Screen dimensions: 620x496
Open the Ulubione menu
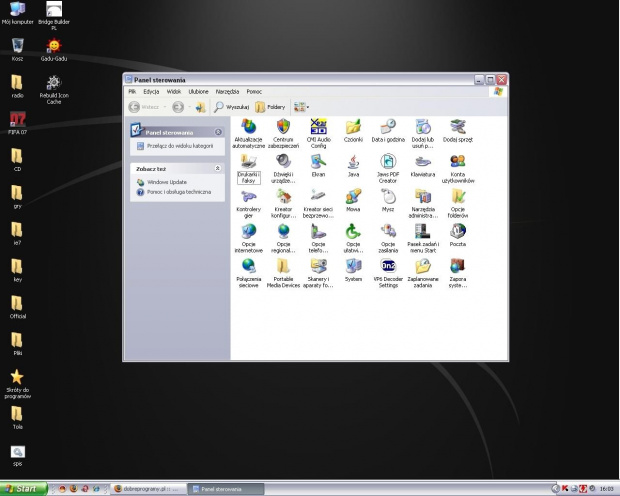point(198,91)
